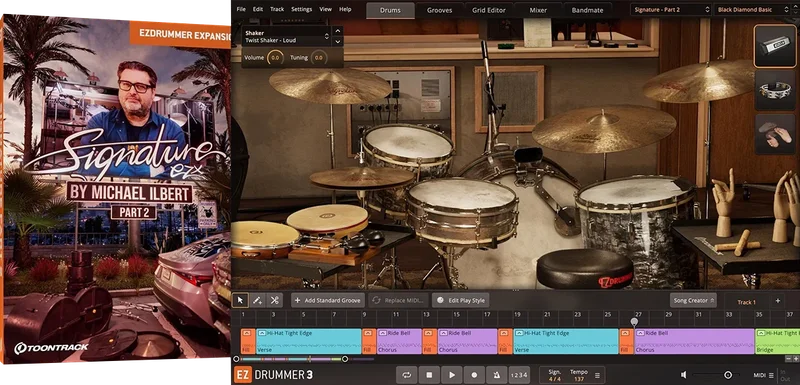Open the Track menu

[x=277, y=9]
